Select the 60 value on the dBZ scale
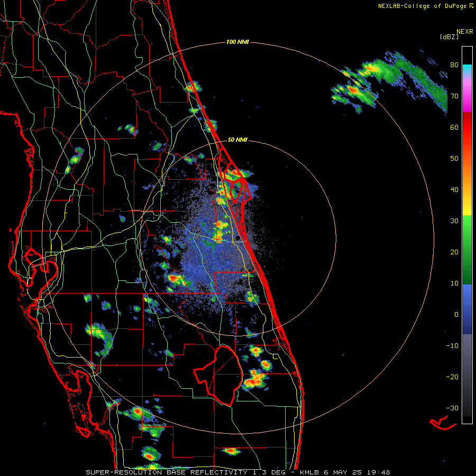This screenshot has height=476, width=476. (454, 127)
